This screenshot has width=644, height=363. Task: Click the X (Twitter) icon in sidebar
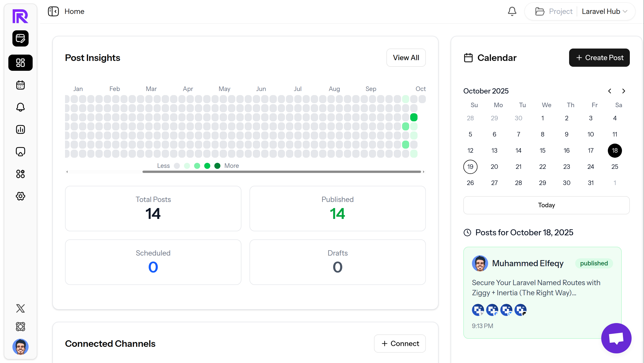pyautogui.click(x=20, y=308)
